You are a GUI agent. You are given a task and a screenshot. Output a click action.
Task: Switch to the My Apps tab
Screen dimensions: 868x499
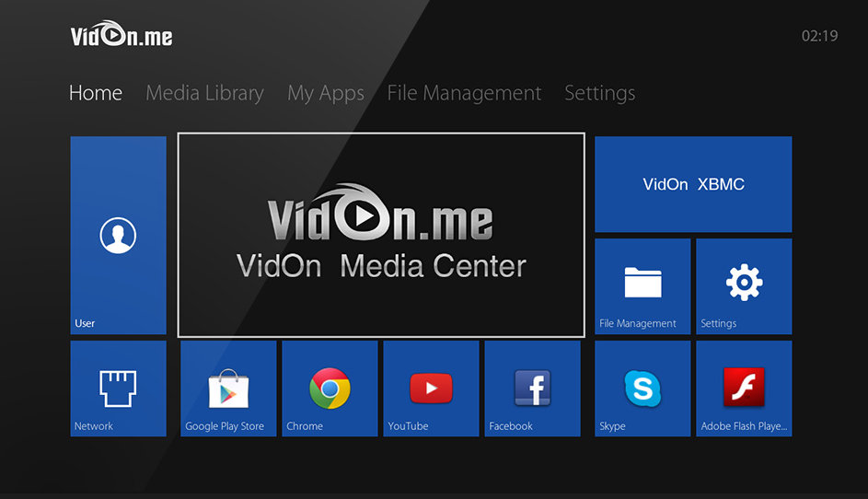point(326,93)
